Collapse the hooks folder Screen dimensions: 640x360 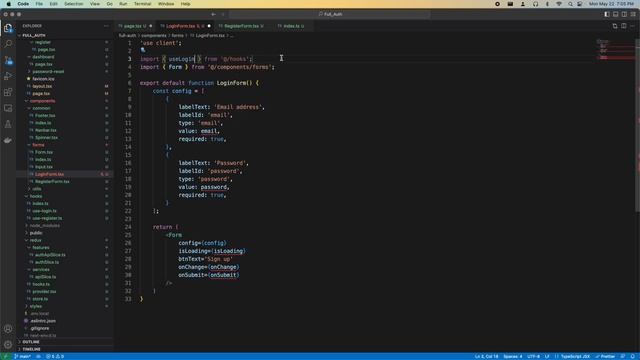(65, 196)
